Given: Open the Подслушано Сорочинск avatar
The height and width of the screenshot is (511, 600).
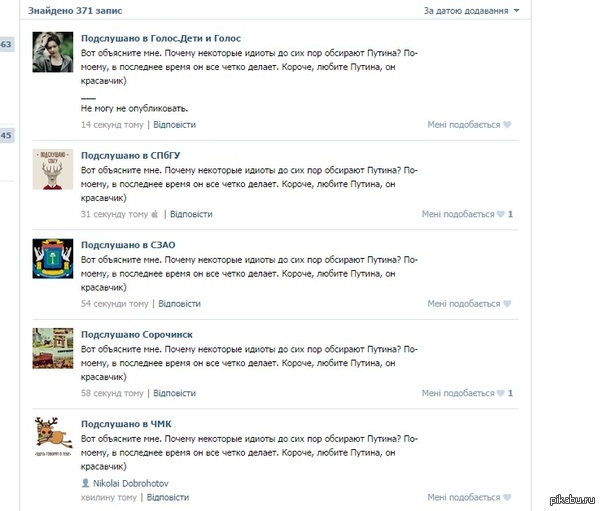Looking at the screenshot, I should pyautogui.click(x=53, y=348).
